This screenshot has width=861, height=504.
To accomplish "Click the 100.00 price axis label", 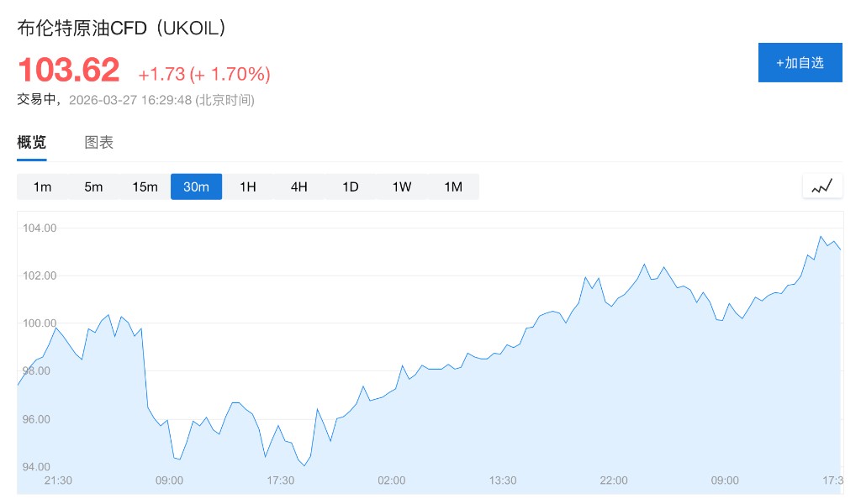I will (x=40, y=323).
